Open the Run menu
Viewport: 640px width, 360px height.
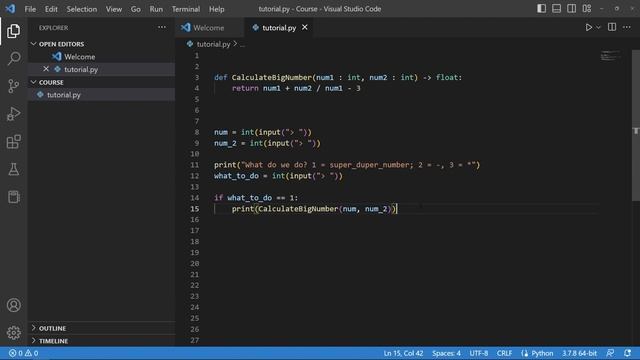click(156, 9)
